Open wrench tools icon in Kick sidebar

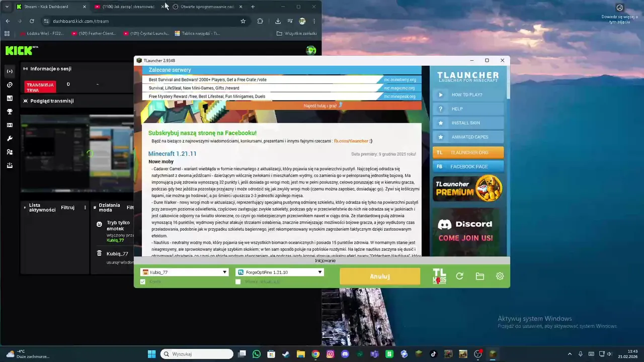click(x=10, y=139)
